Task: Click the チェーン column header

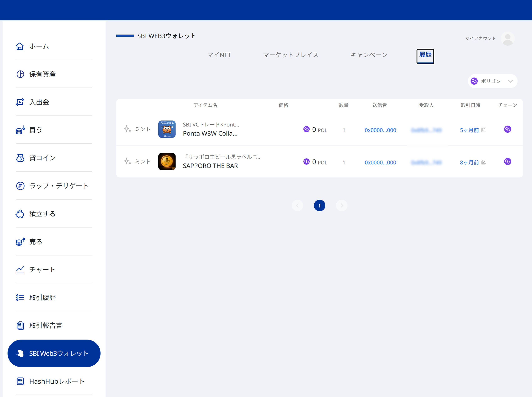Action: pos(508,105)
